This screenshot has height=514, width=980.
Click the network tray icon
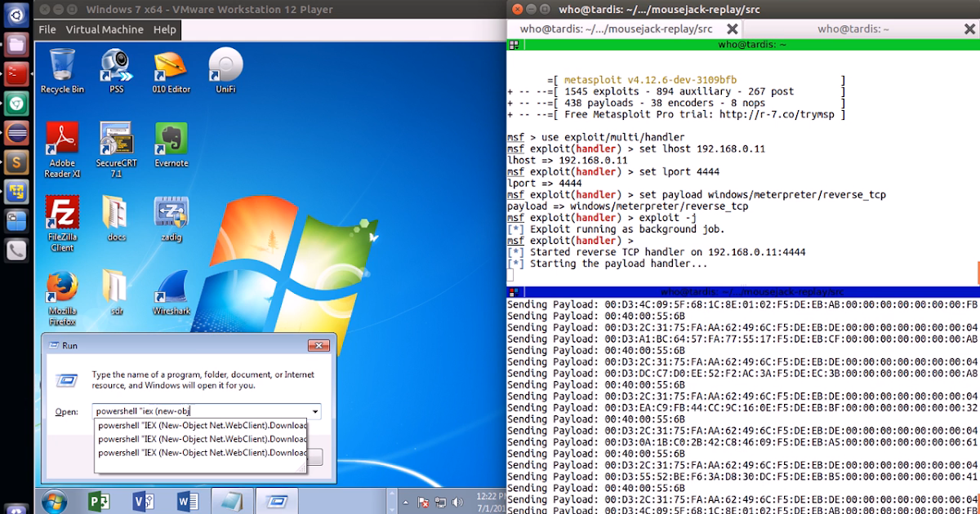click(439, 502)
